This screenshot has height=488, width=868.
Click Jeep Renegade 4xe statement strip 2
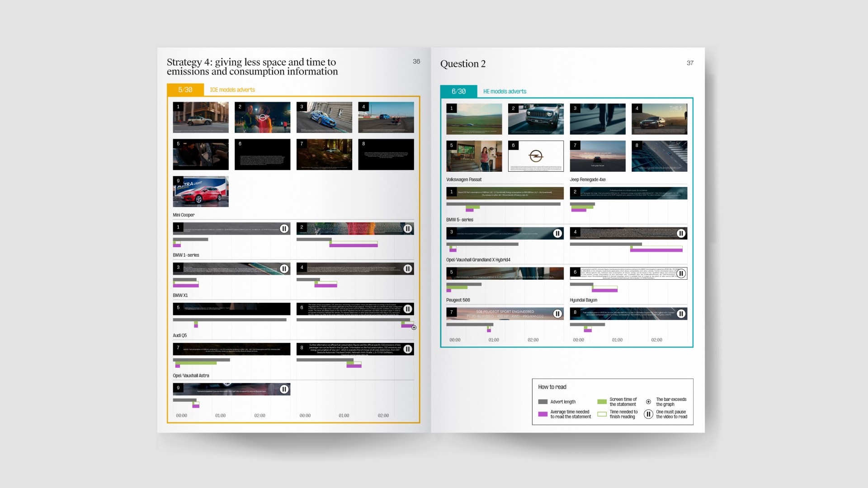(x=628, y=193)
